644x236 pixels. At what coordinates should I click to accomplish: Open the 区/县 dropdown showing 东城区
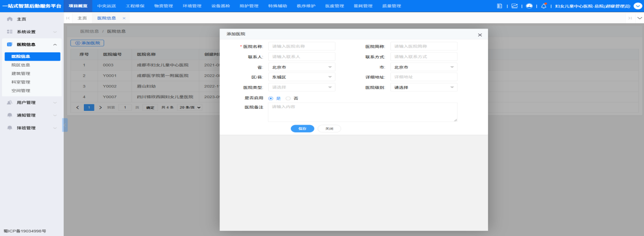tap(302, 77)
